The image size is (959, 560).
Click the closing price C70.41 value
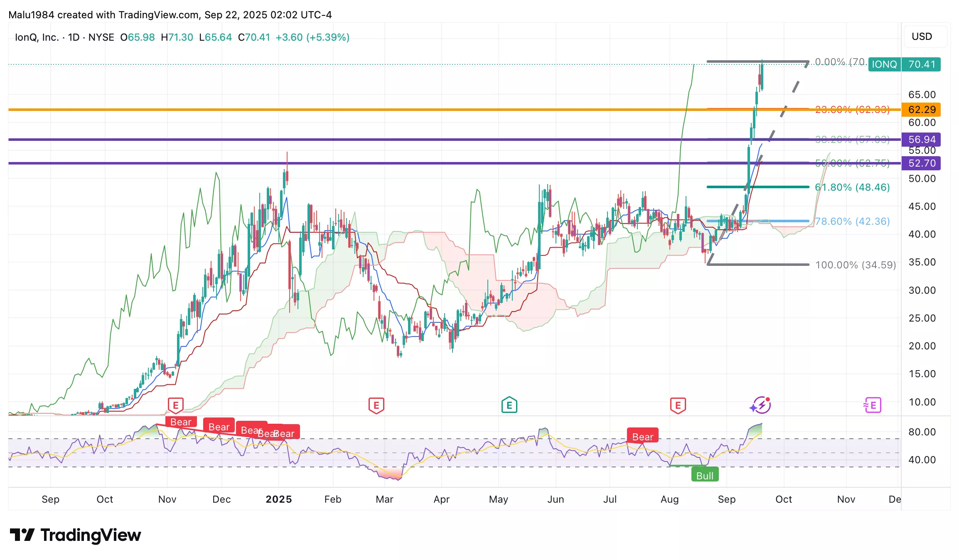click(254, 37)
